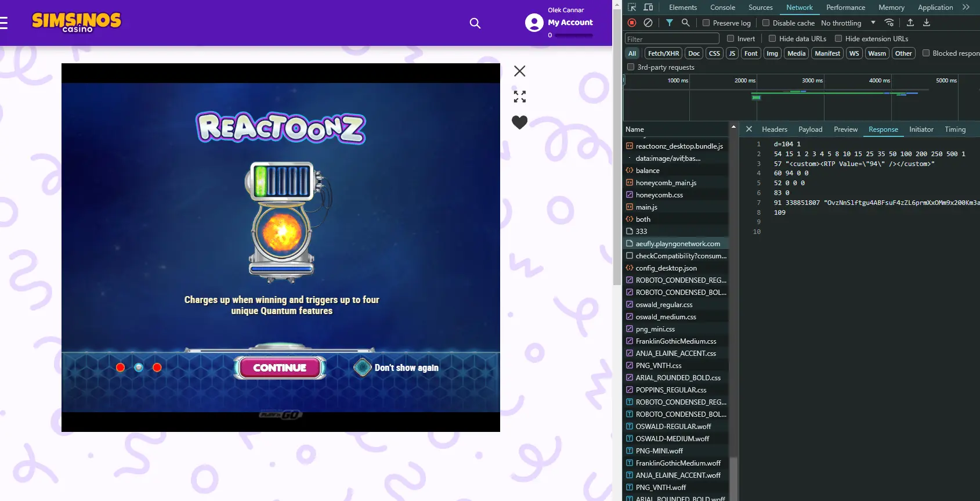
Task: Open the Preview tab of request
Action: click(x=845, y=129)
